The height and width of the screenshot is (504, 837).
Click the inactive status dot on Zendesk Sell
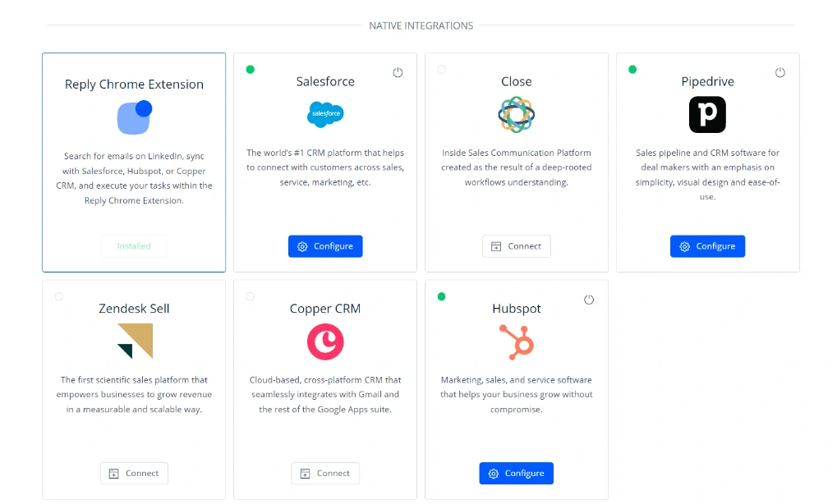(x=58, y=296)
